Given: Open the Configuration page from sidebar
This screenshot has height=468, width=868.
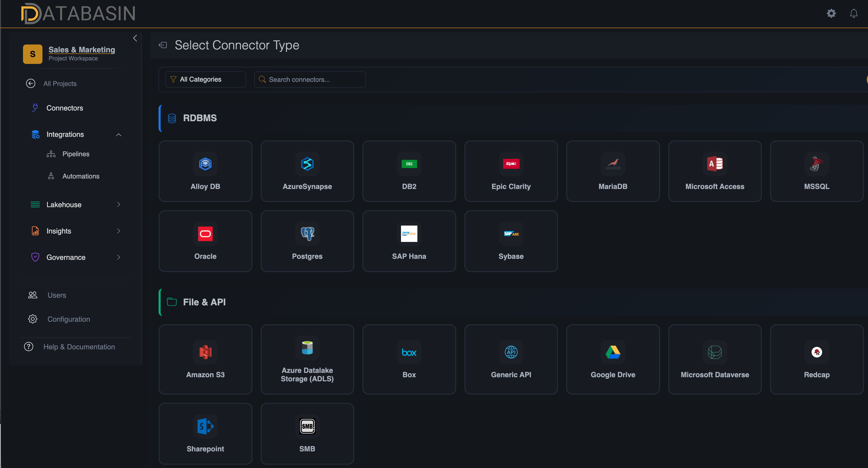Looking at the screenshot, I should [x=68, y=319].
